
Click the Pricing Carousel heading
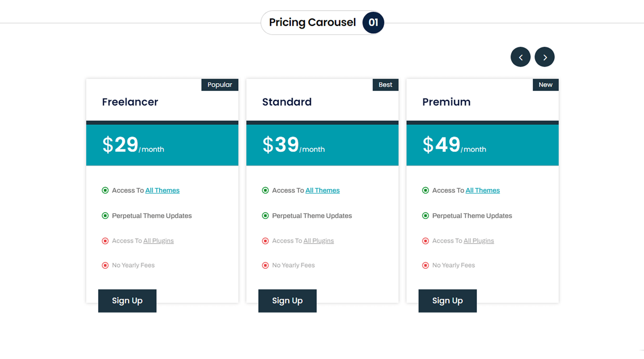tap(312, 23)
